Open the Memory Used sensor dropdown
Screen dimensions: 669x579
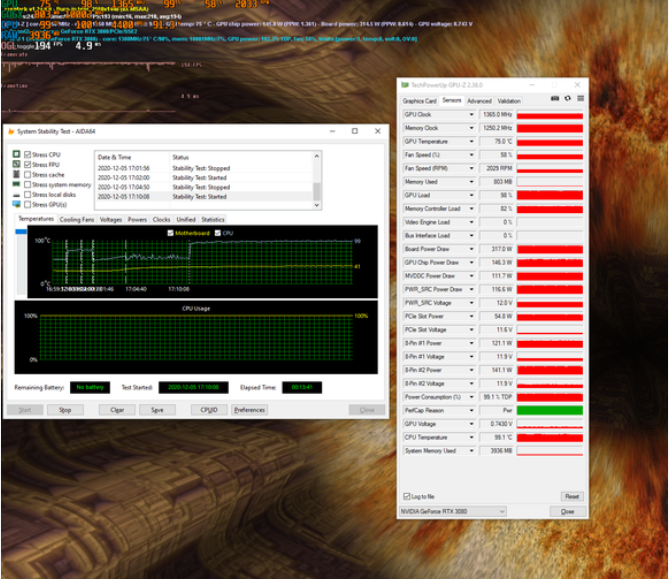(x=471, y=182)
